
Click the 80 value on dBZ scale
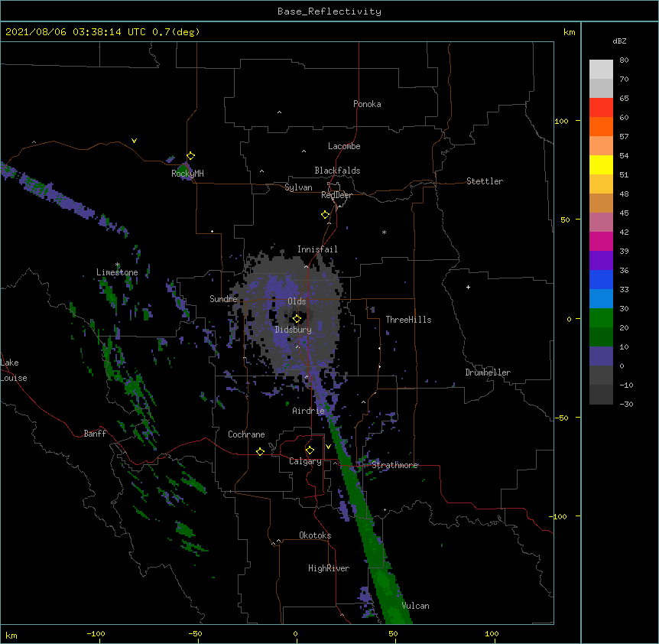point(624,60)
